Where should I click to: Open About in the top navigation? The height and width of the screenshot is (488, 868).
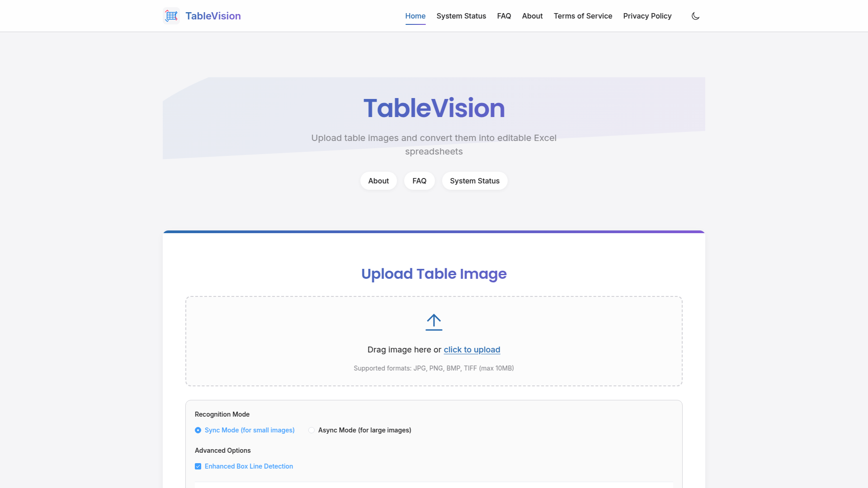coord(532,16)
